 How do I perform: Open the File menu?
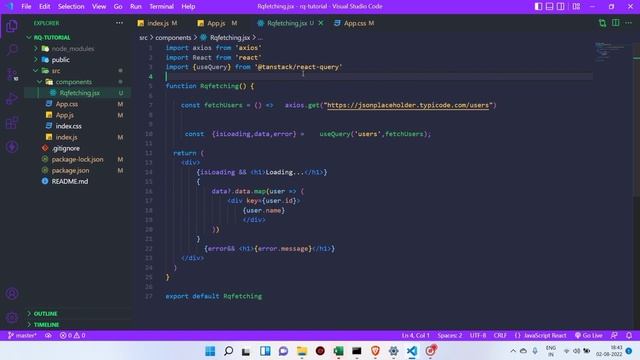[26, 7]
